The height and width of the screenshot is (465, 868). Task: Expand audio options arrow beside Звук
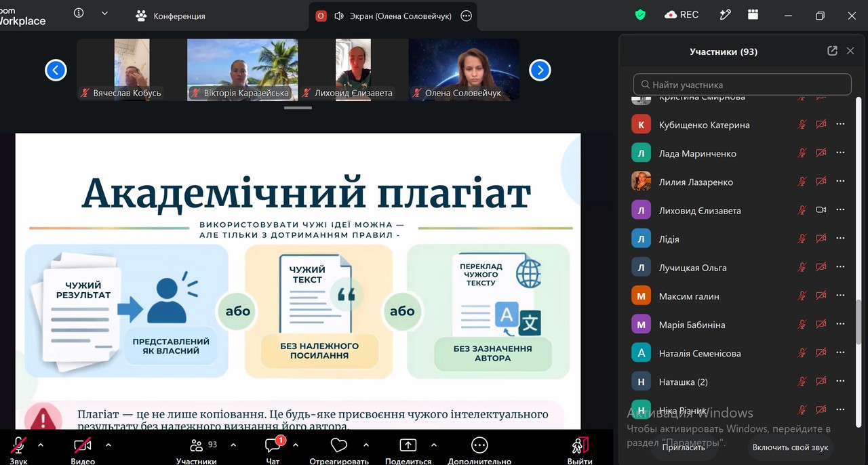pyautogui.click(x=40, y=445)
